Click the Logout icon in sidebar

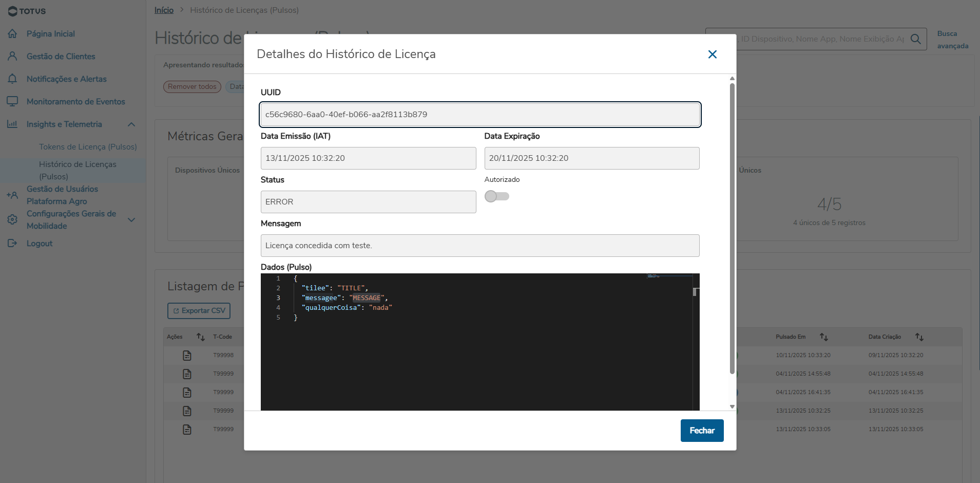point(12,244)
